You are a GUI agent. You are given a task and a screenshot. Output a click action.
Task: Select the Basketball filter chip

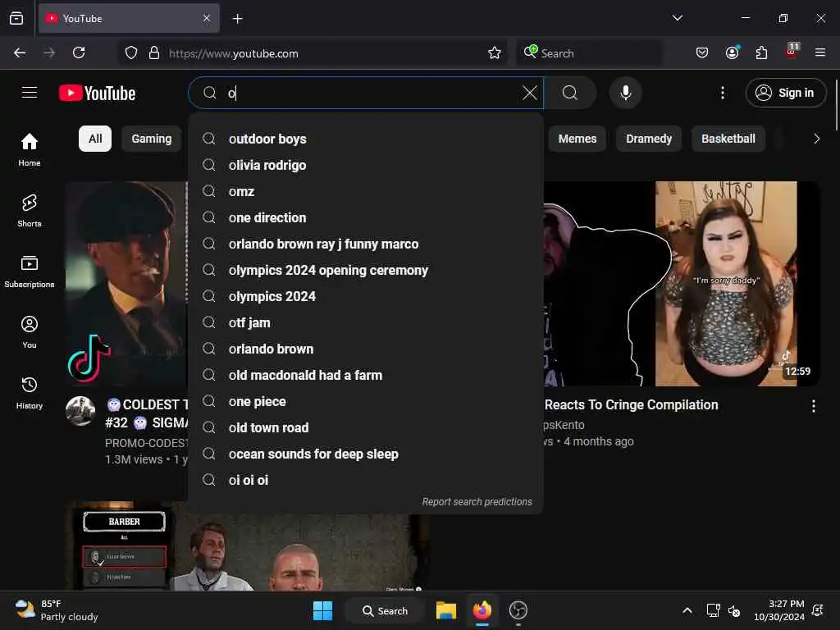(x=728, y=139)
